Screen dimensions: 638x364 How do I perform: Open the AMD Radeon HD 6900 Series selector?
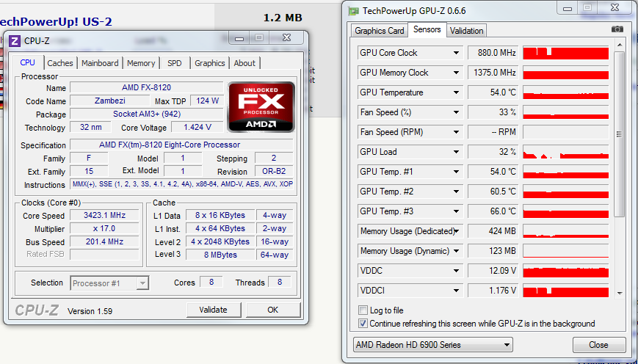433,345
